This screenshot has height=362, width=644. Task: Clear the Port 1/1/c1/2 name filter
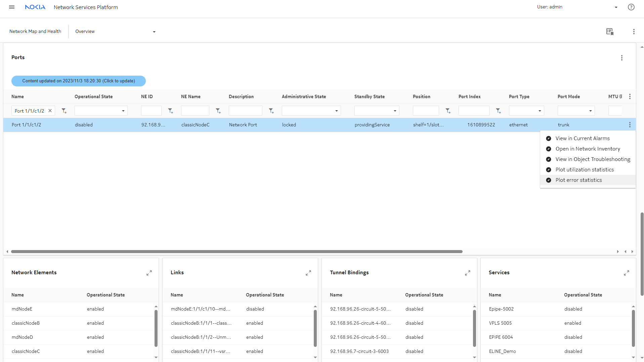click(x=50, y=111)
